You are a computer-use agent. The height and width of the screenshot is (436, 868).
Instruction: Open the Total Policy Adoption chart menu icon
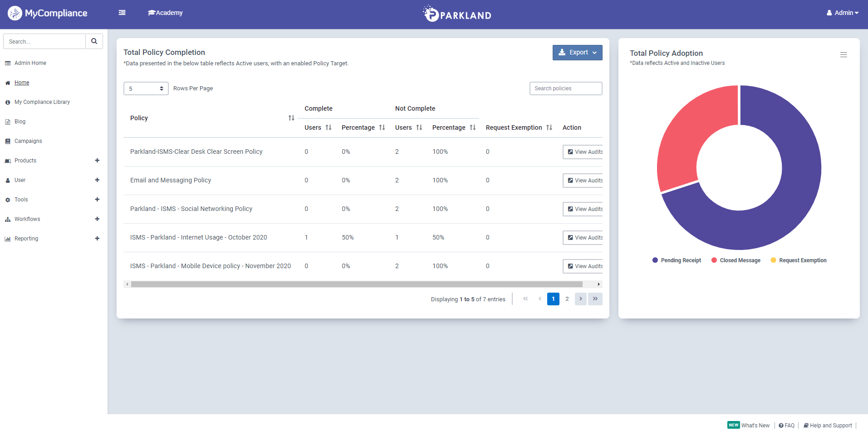843,55
